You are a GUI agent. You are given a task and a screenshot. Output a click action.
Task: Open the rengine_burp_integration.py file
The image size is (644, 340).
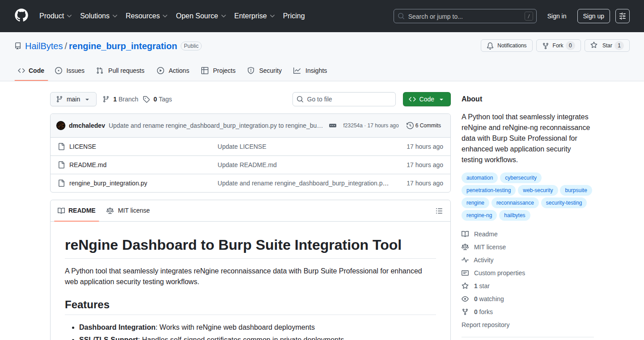(x=108, y=183)
